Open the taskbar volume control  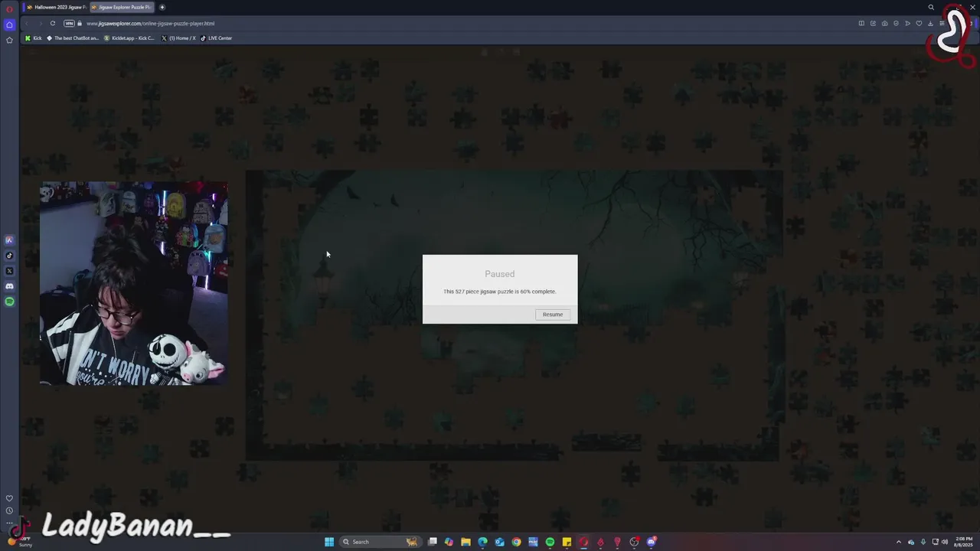coord(945,542)
